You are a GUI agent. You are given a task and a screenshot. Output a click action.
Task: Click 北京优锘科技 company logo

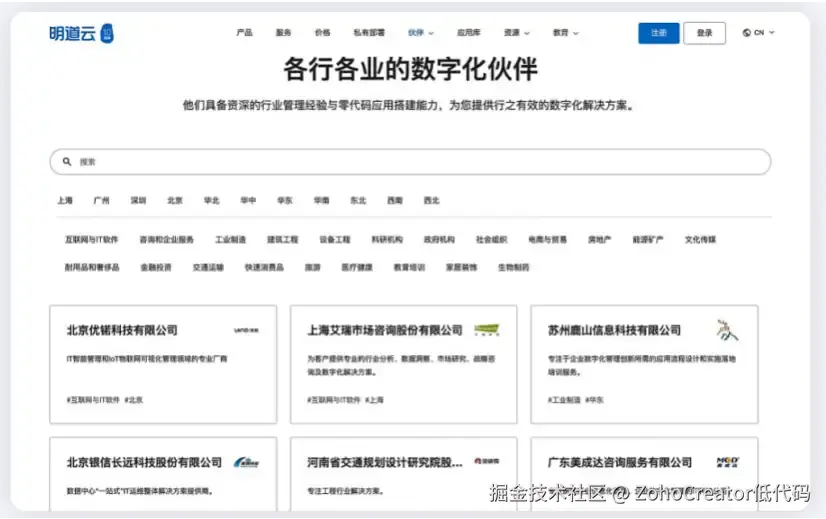pyautogui.click(x=246, y=330)
